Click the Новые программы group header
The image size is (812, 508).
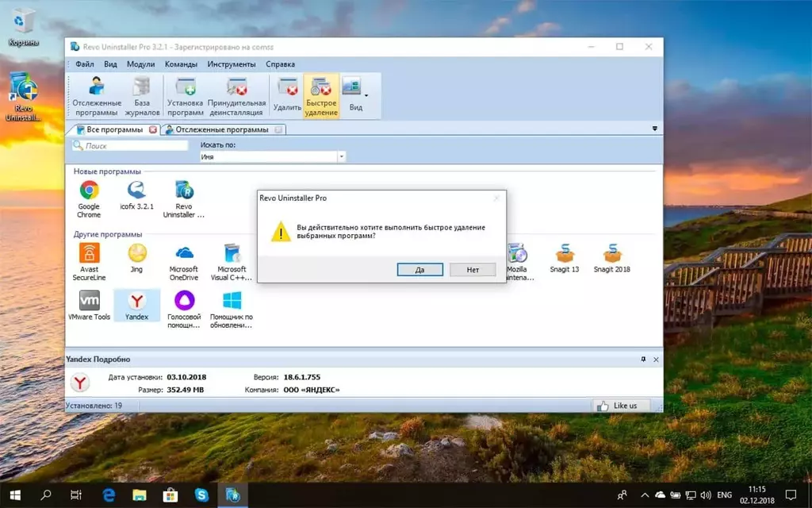coord(107,171)
